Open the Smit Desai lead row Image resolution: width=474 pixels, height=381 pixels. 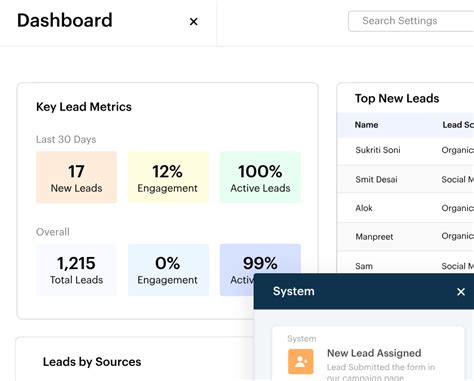tap(406, 179)
